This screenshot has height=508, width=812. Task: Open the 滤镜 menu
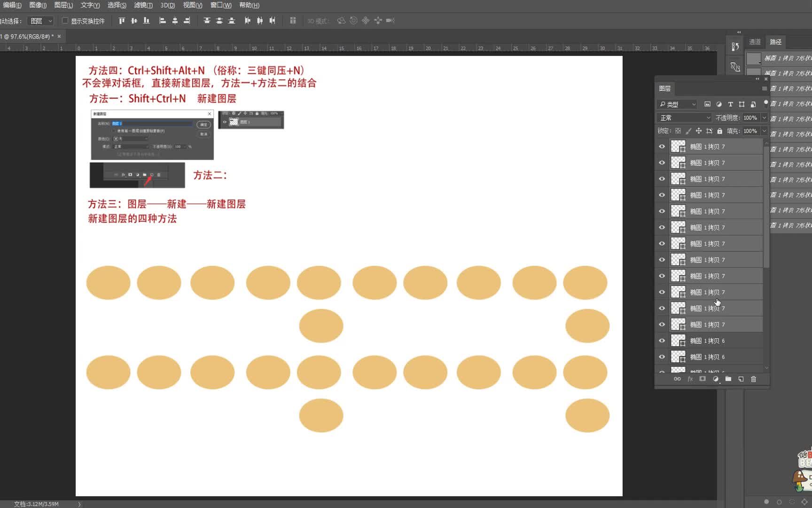tap(143, 5)
